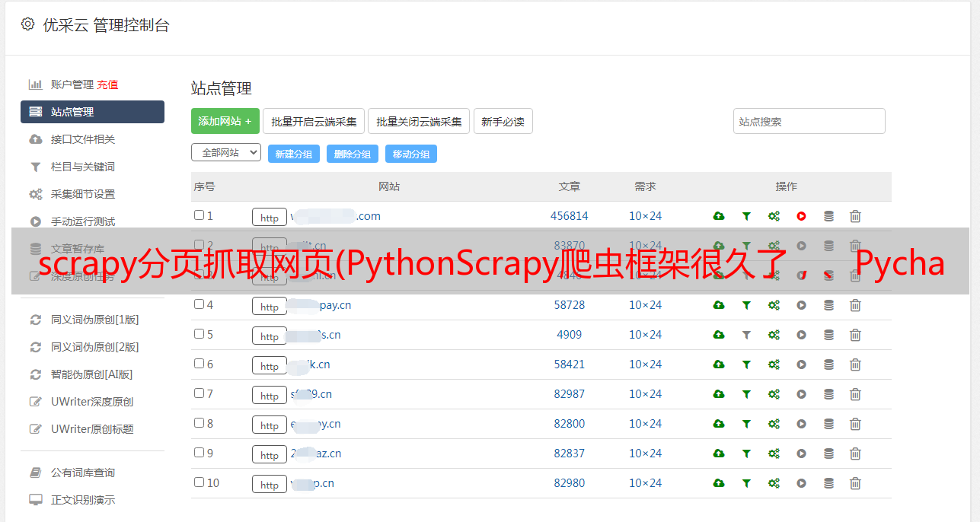Click the trash icon in row 6
This screenshot has height=522, width=980.
(855, 364)
